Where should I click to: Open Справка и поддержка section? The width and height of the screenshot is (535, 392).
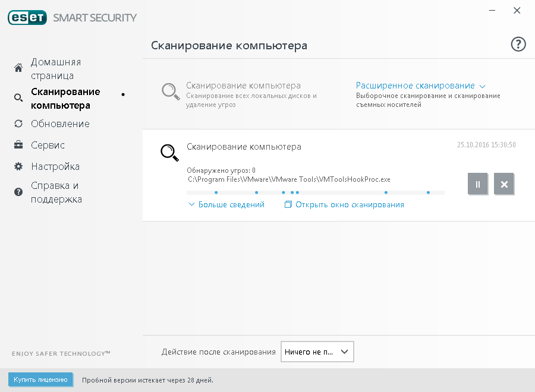pos(56,192)
